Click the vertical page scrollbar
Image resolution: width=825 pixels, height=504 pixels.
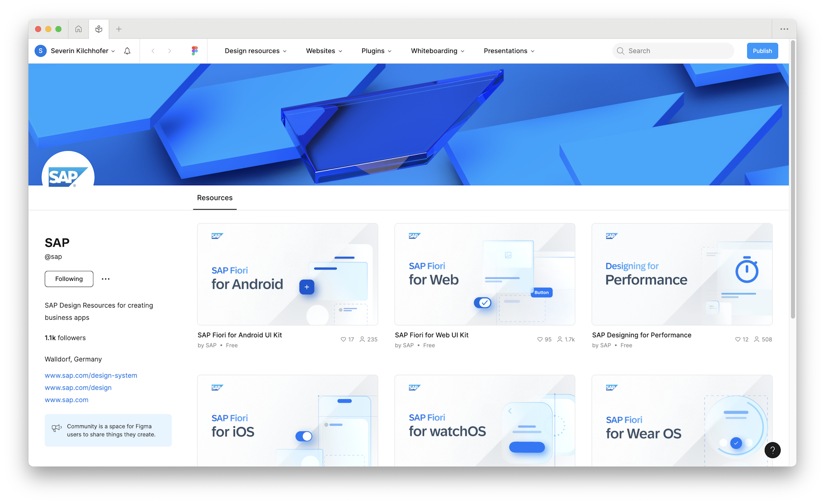(793, 180)
